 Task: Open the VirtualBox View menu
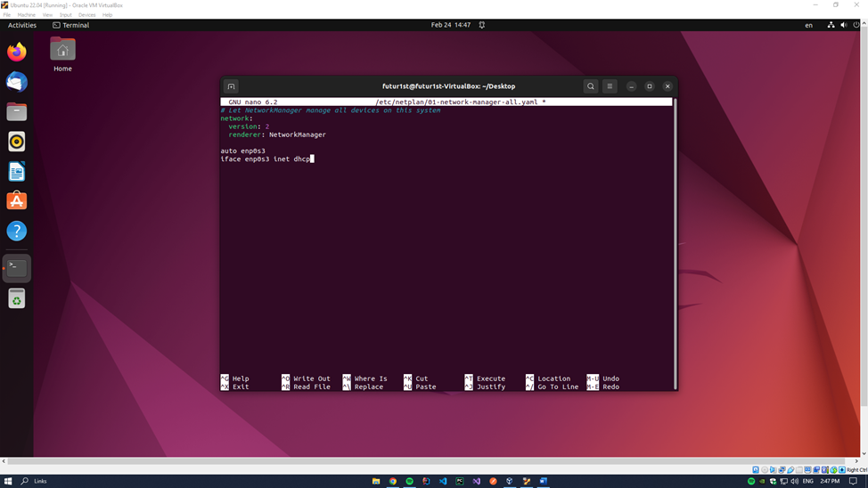coord(47,15)
